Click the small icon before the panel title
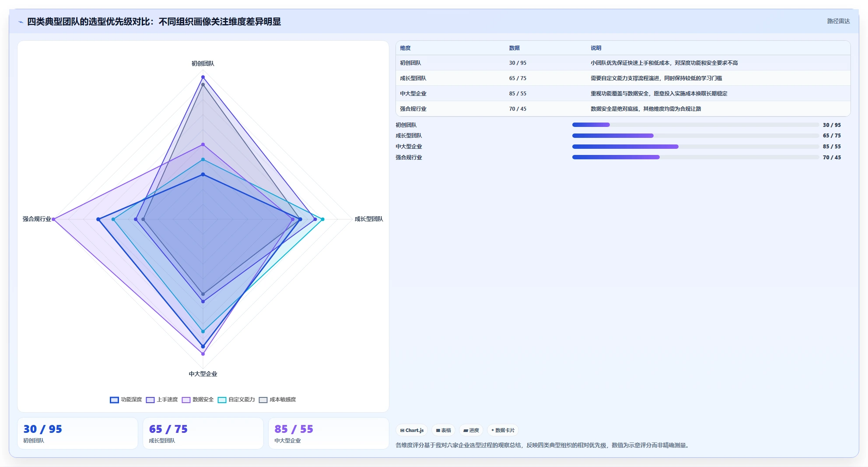 21,22
